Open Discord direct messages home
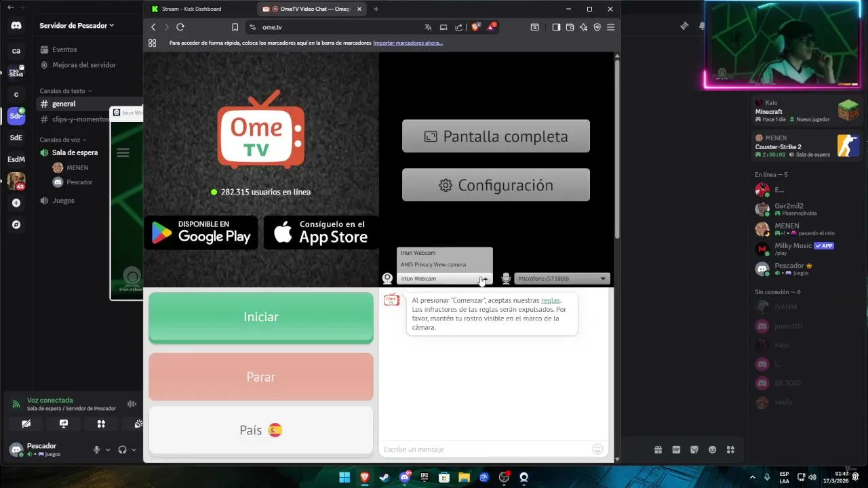 (x=16, y=25)
